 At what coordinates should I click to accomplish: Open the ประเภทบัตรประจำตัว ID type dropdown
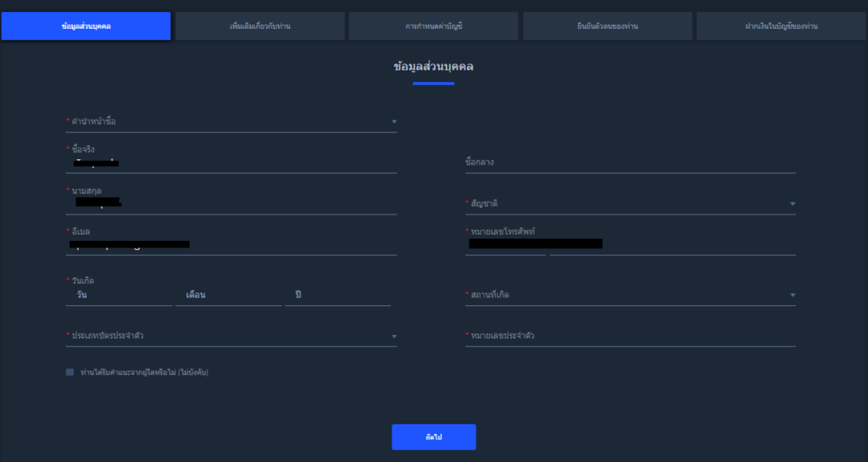(231, 337)
